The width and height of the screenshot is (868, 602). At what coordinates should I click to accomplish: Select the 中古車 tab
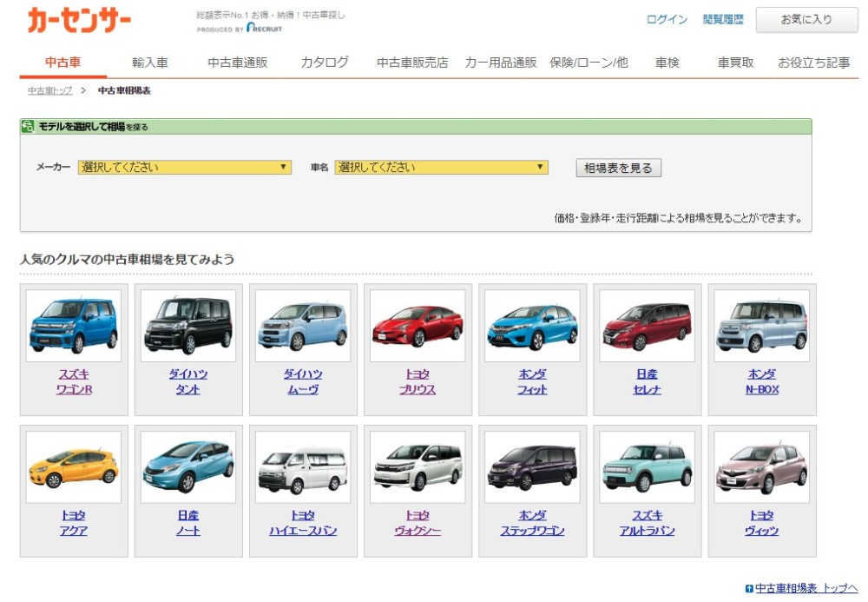click(x=63, y=63)
